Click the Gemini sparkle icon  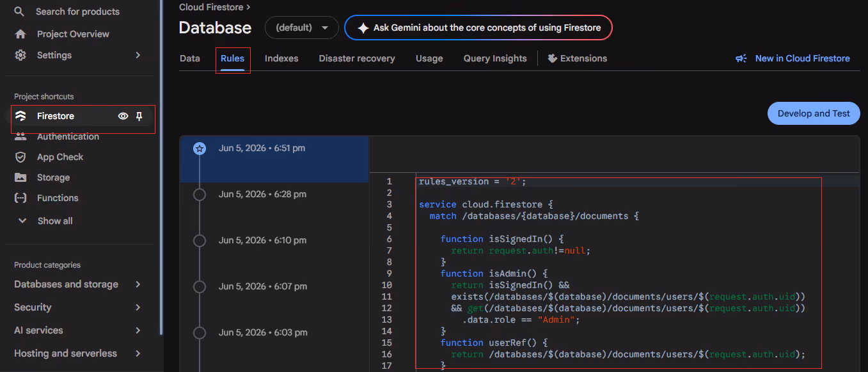point(363,28)
